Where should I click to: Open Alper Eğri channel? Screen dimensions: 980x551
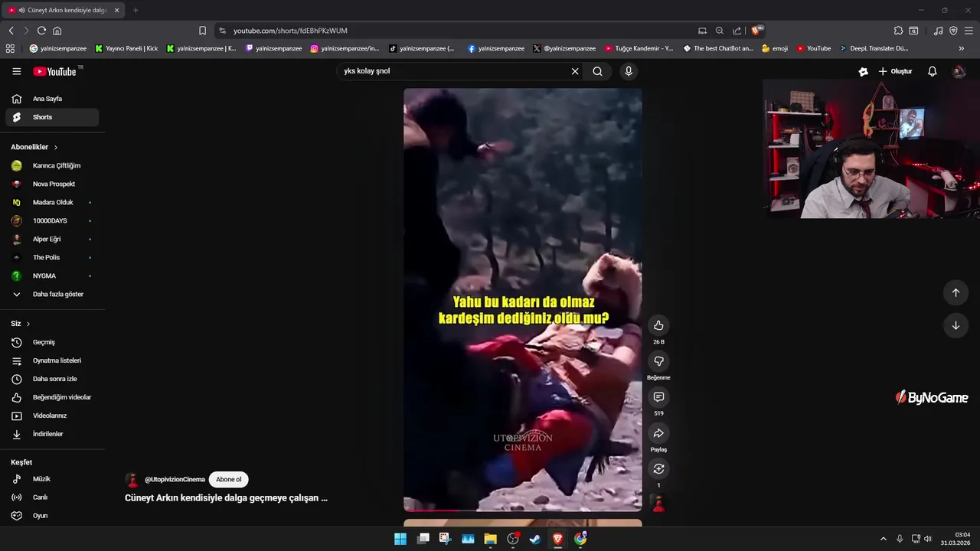click(x=52, y=239)
